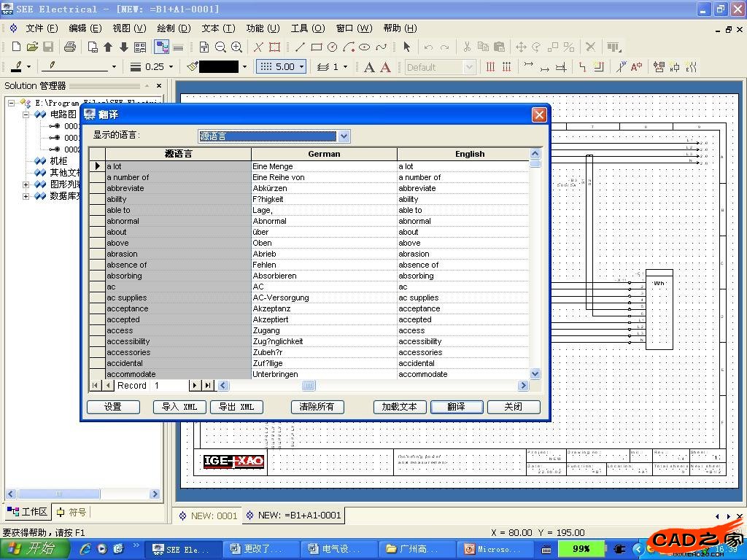747x560 pixels.
Task: Click the new document icon
Action: pos(16,47)
